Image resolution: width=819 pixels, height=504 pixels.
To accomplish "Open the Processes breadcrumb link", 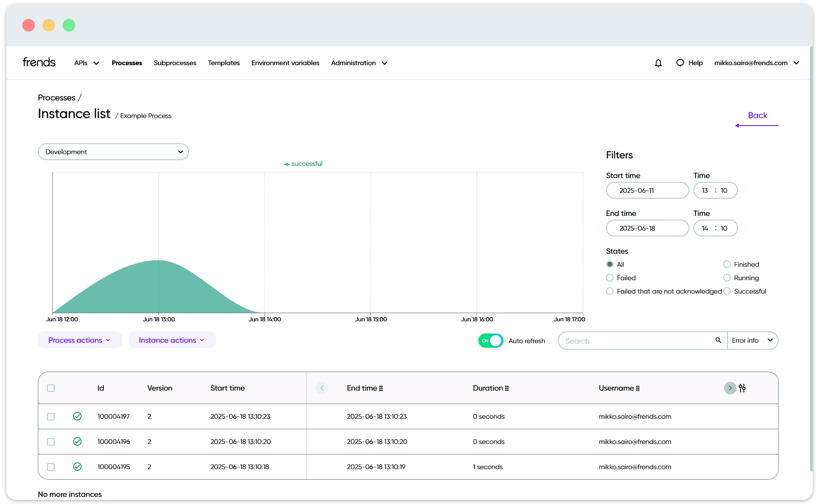I will 56,97.
